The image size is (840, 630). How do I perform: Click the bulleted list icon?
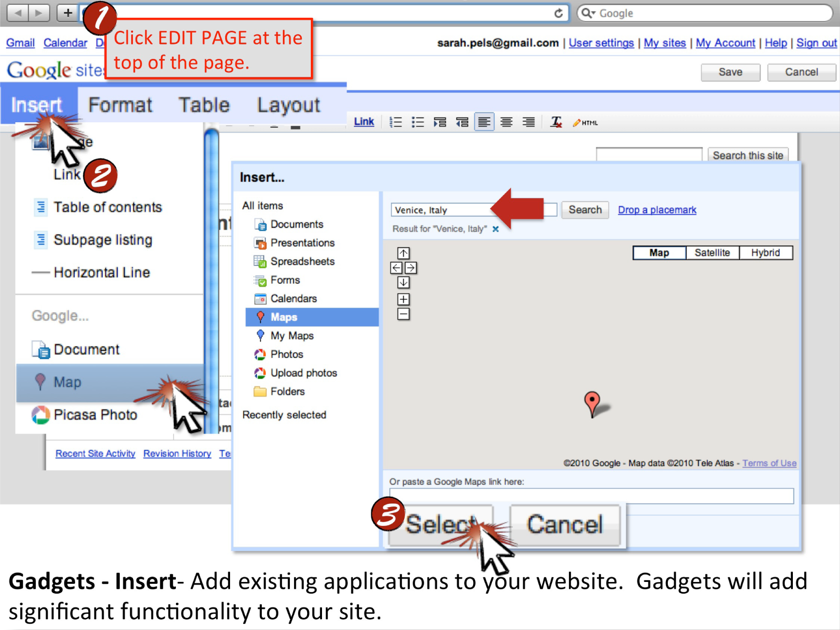click(418, 122)
